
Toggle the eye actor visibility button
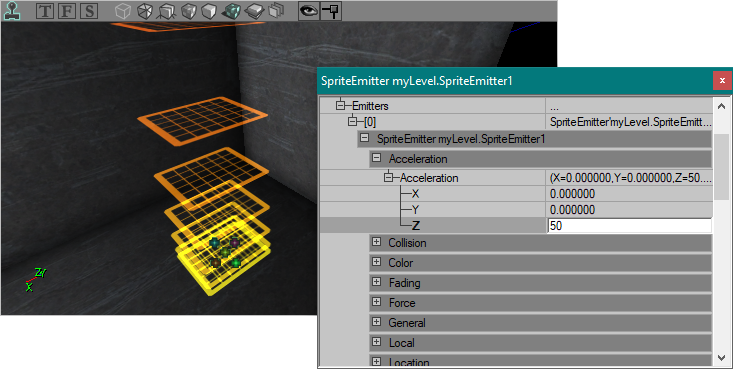coord(309,11)
